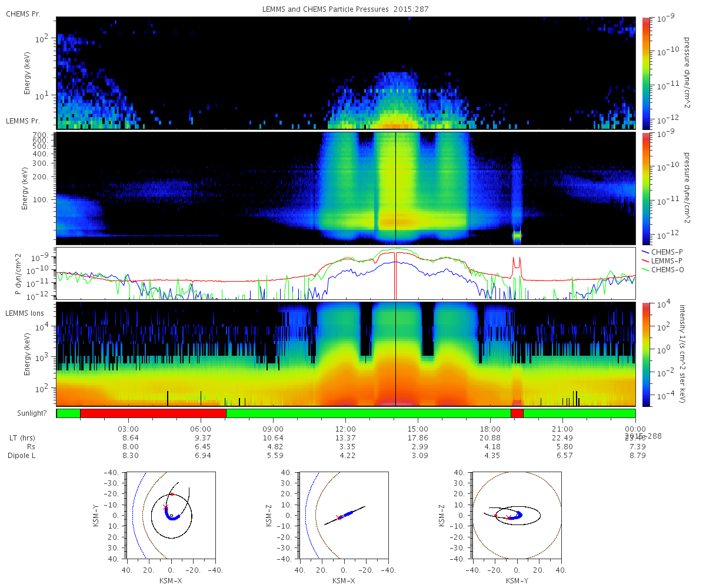This screenshot has width=706, height=588.
Task: Select Rs value 7.39
Action: point(638,446)
